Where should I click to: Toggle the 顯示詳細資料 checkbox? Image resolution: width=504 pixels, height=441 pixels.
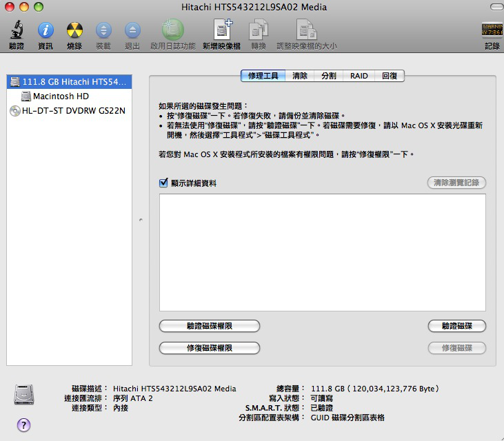163,183
